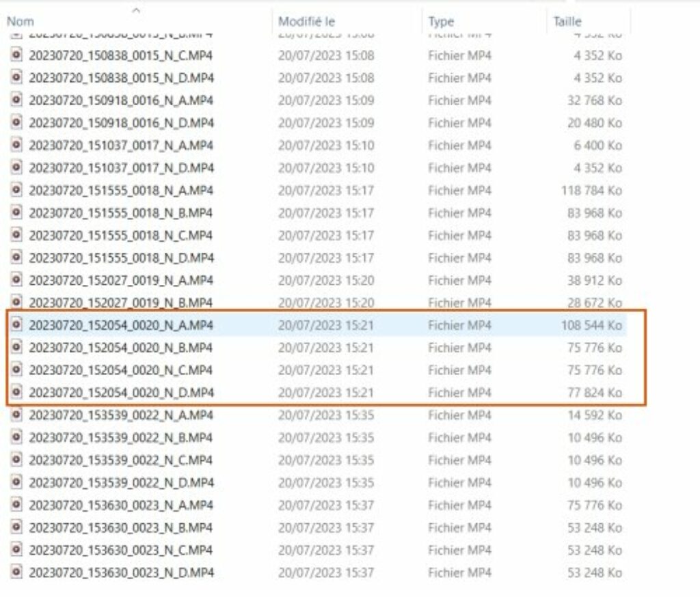
Task: Click the icon of highlighted 20230720_152054_0020_N_A.MP4
Action: point(18,326)
